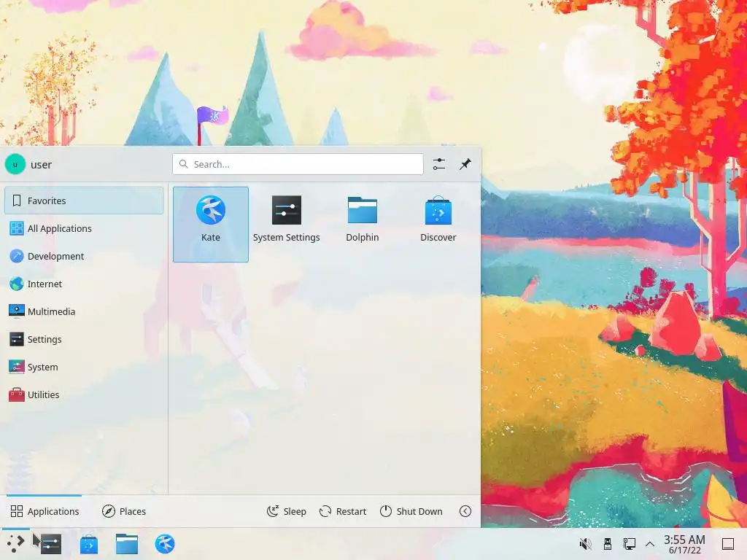Open the network tray icon
Image resolution: width=747 pixels, height=560 pixels.
click(x=629, y=544)
